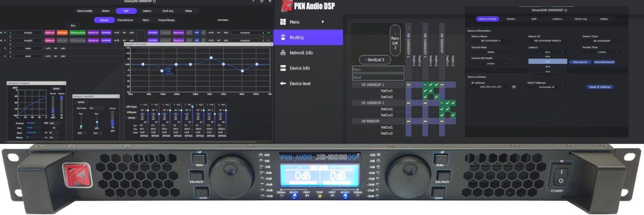Open the orange block on AnalogIn1 row

[62, 33]
